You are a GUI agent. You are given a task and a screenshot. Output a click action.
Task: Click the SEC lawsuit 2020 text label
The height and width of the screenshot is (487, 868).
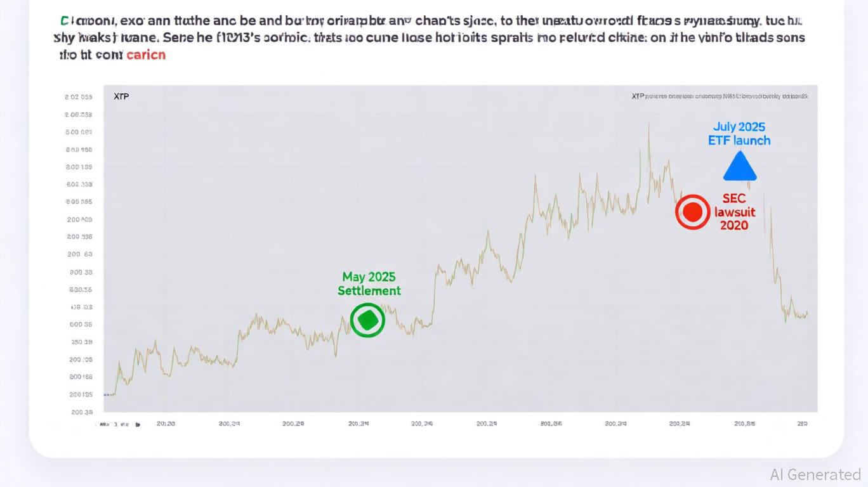(x=734, y=212)
